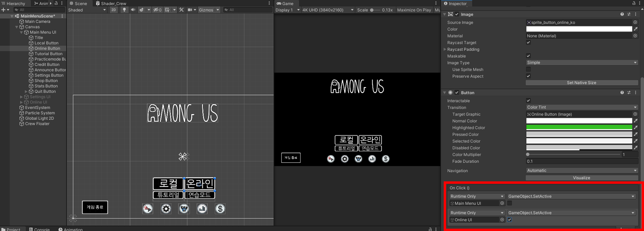The image size is (644, 231).
Task: Uncheck Interactable option
Action: (x=528, y=101)
